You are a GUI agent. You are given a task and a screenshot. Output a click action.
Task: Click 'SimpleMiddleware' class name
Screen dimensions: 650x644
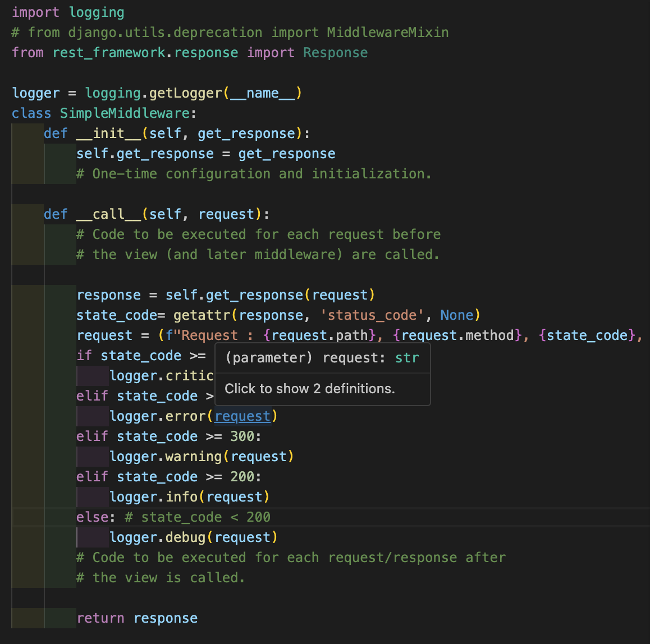tap(125, 113)
